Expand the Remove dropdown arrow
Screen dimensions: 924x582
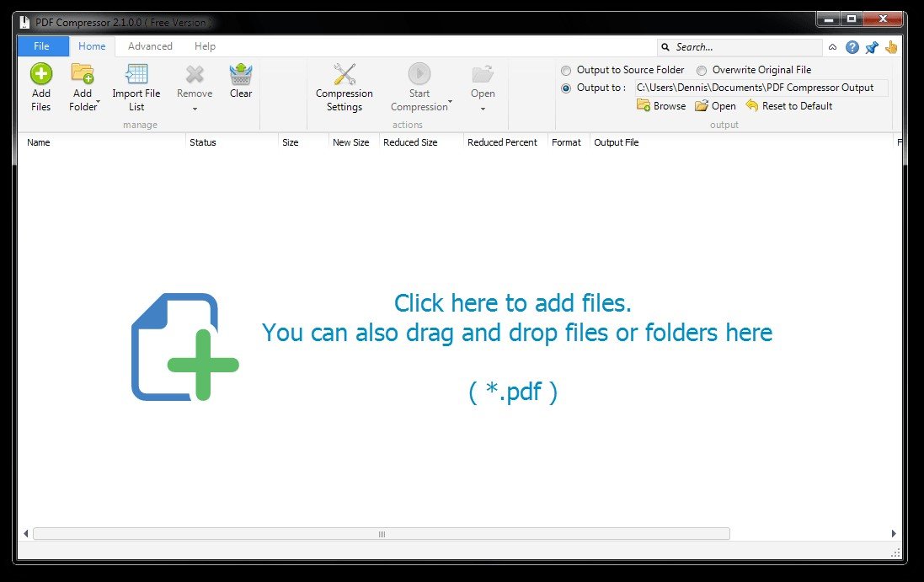tap(195, 109)
